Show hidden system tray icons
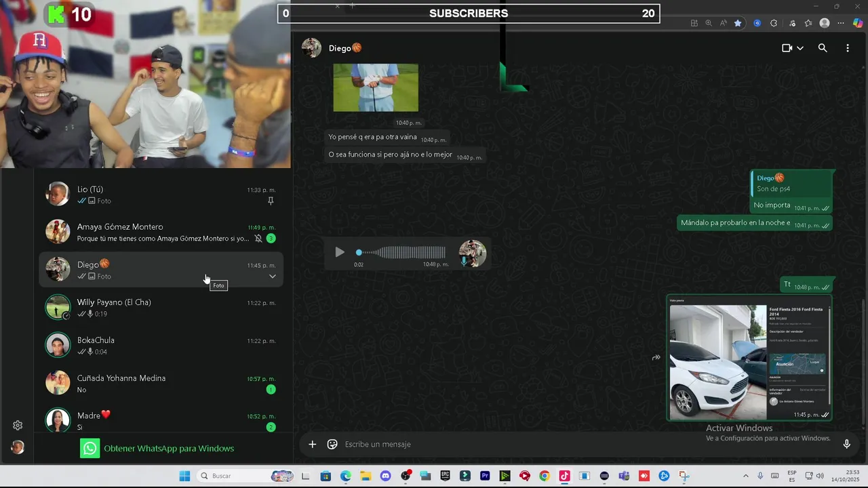 tap(746, 476)
